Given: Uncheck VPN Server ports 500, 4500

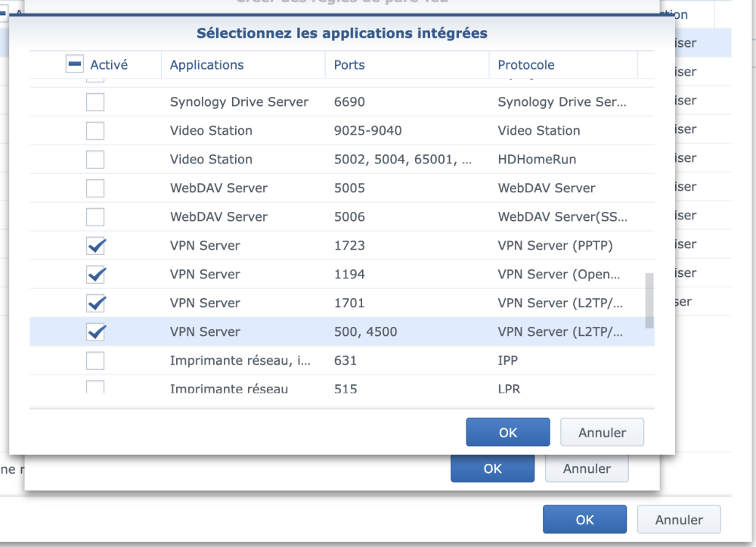Looking at the screenshot, I should [96, 332].
